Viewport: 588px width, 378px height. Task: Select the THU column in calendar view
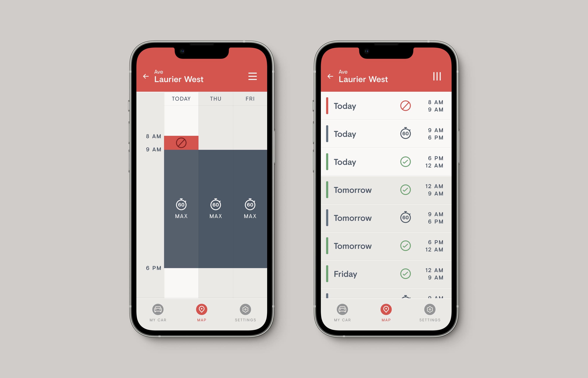click(216, 99)
